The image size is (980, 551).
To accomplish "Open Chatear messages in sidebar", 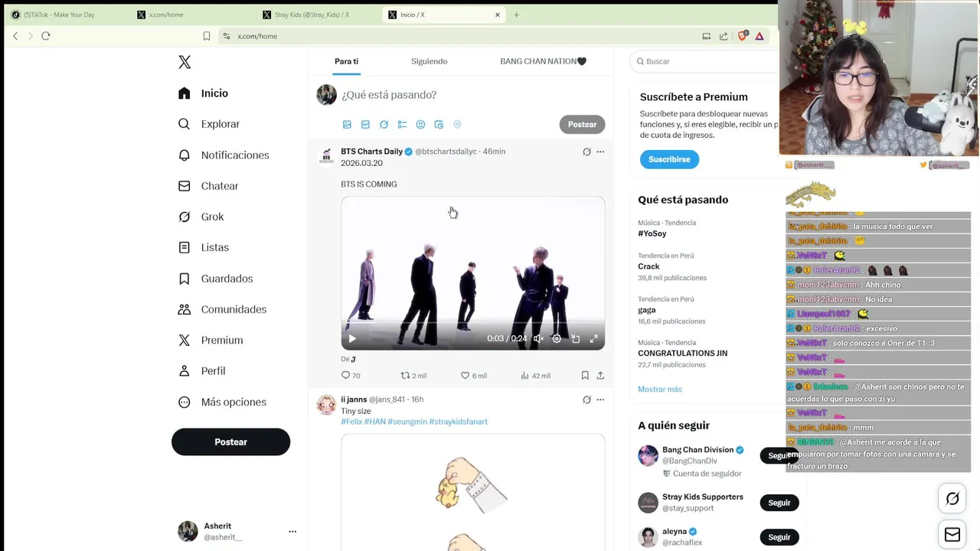I will [x=207, y=186].
